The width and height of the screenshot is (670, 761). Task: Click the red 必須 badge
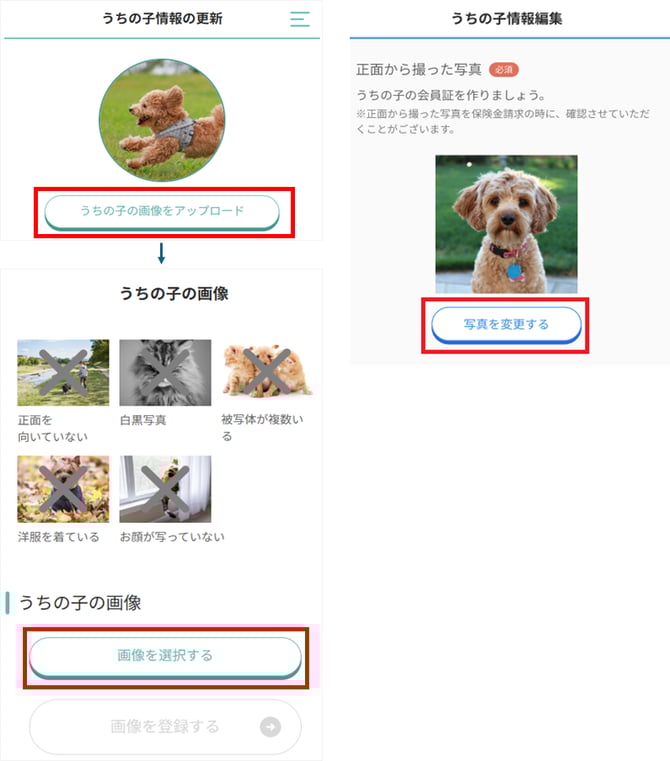pyautogui.click(x=503, y=69)
